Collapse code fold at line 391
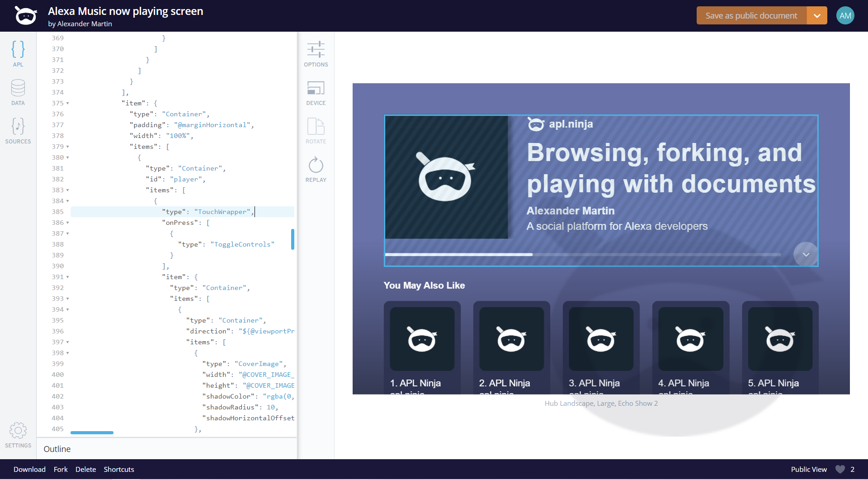868x480 pixels. tap(68, 277)
